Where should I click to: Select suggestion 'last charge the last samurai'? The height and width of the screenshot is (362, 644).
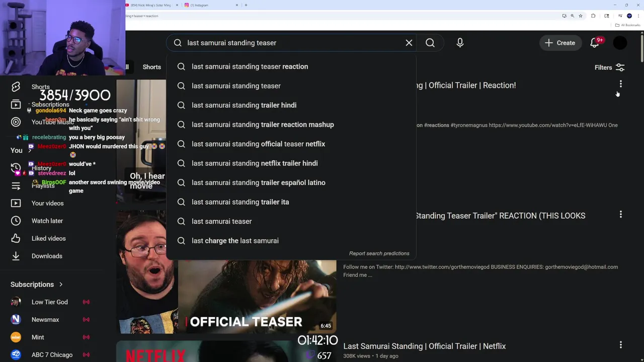click(291, 241)
